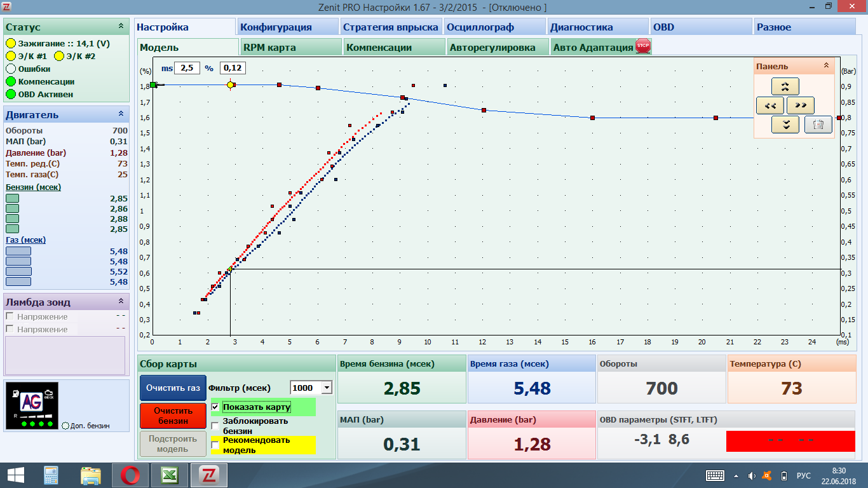
Task: Open File Explorer from the taskbar
Action: tap(91, 475)
